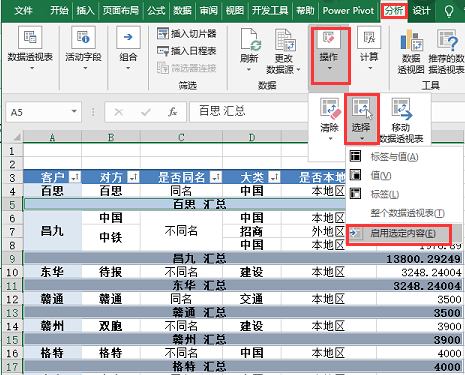Click cell 东华 in column A
The height and width of the screenshot is (375, 465).
point(52,272)
